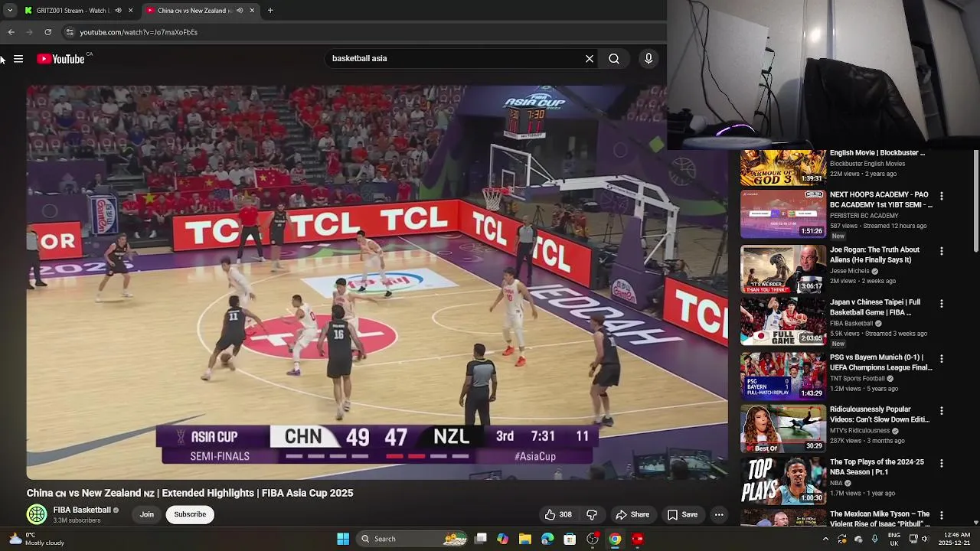
Task: Open options for Ridiculousness Popular Videos
Action: 942,411
